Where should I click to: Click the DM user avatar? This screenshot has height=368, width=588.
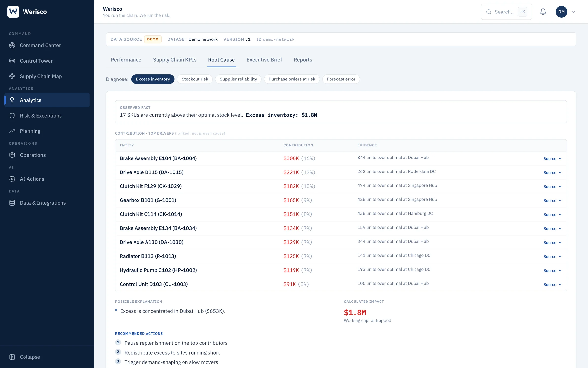[561, 12]
